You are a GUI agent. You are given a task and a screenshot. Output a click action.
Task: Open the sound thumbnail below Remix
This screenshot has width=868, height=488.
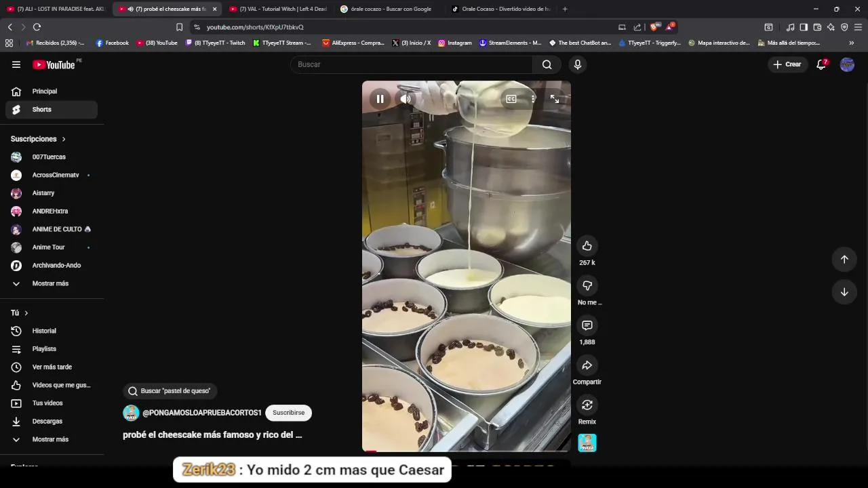pyautogui.click(x=587, y=443)
